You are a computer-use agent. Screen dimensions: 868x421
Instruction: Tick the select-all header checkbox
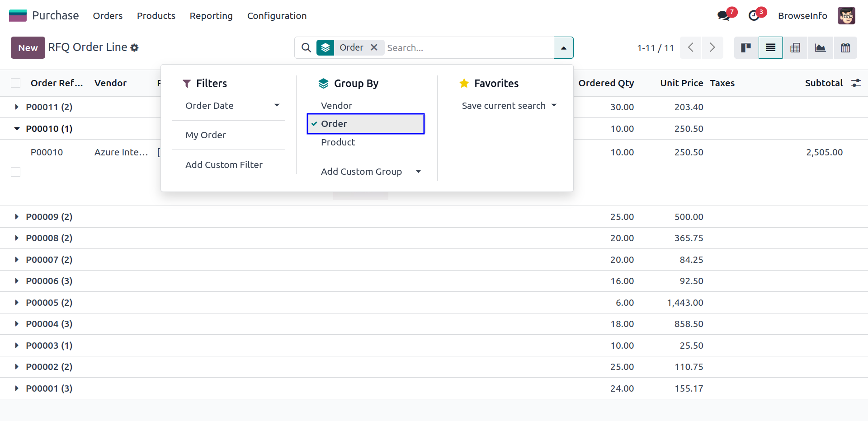16,83
